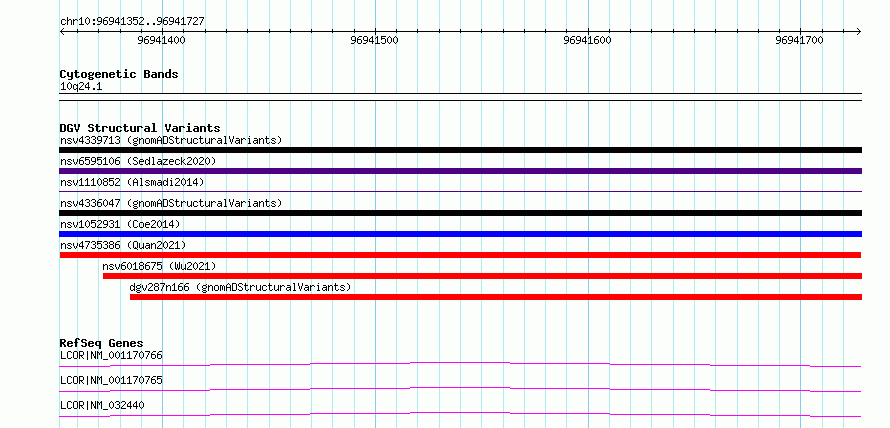
Task: Click the 10q24.1 band label
Action: coord(81,87)
